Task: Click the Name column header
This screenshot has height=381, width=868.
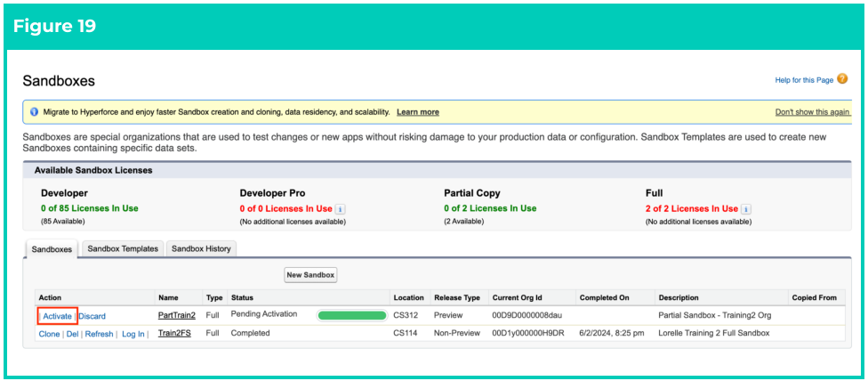Action: click(x=168, y=297)
